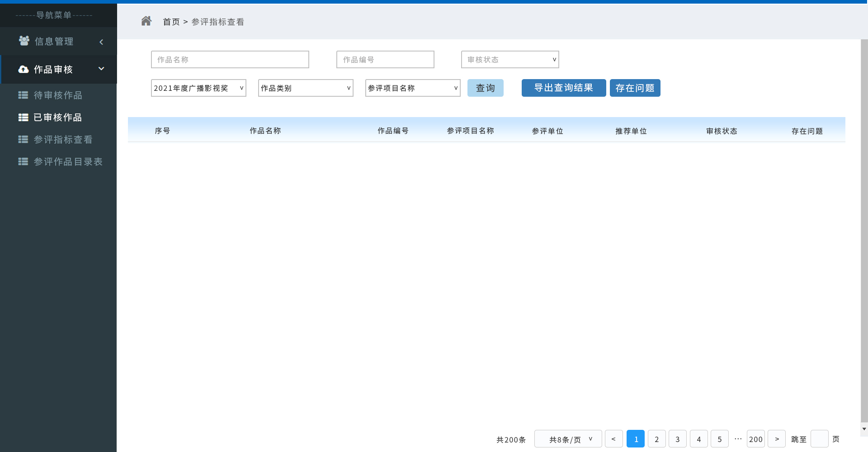The height and width of the screenshot is (452, 868).
Task: Click the 信息管理 users icon
Action: pyautogui.click(x=24, y=41)
